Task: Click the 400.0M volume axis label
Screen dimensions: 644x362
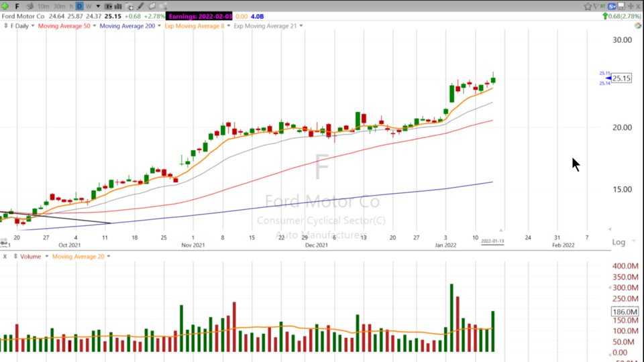Action: pos(625,266)
